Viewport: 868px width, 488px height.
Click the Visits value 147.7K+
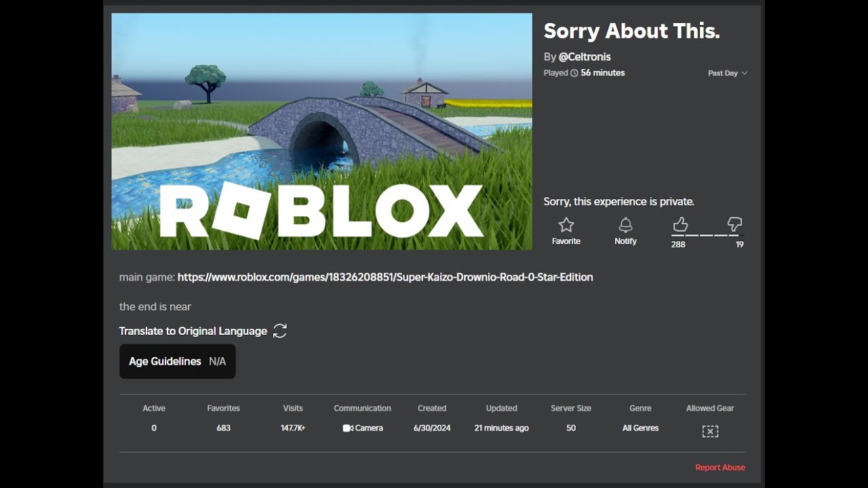(x=293, y=428)
